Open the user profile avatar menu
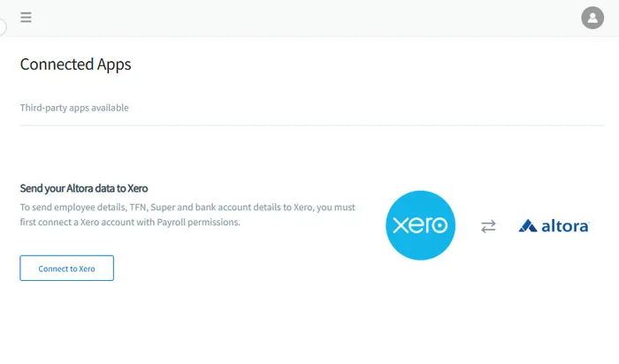619x364 pixels. (x=592, y=18)
